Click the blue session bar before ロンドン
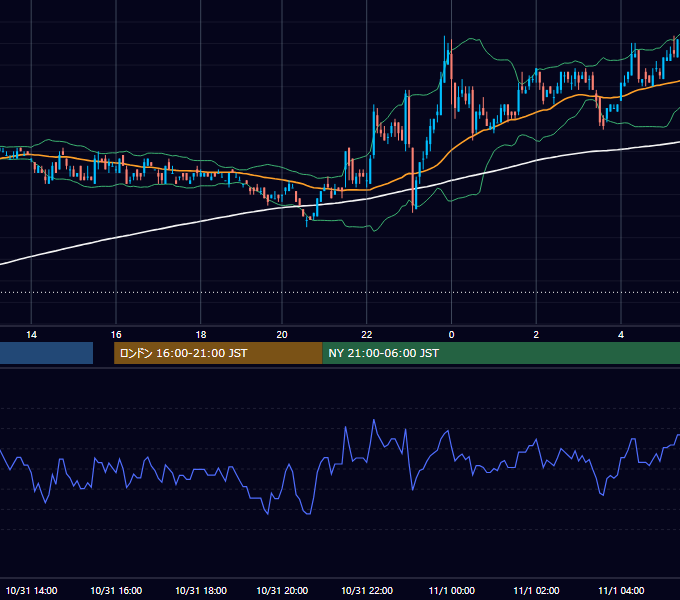 click(46, 353)
